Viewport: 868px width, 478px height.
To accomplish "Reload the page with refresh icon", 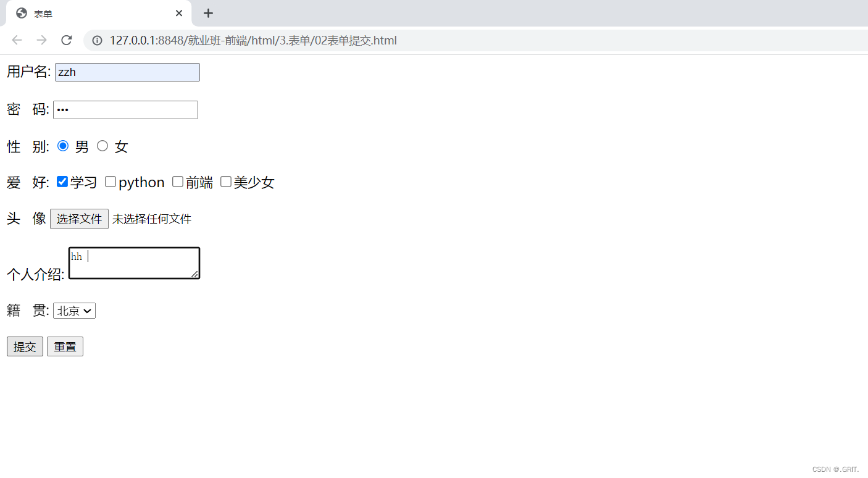I will pos(67,40).
